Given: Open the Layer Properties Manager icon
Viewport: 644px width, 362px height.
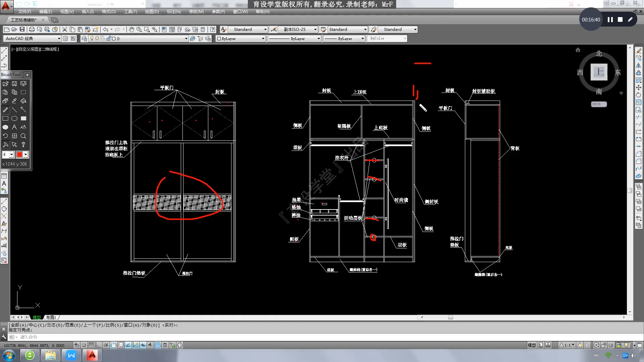Looking at the screenshot, I should point(84,39).
